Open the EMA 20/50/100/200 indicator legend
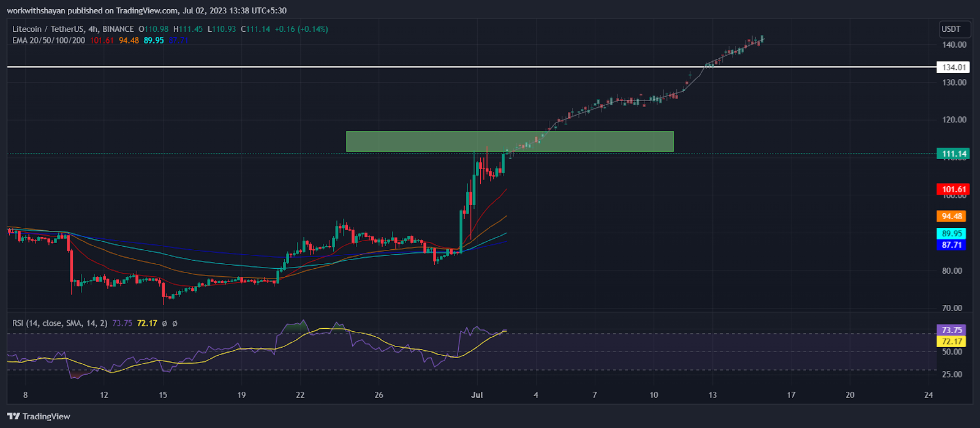Image resolution: width=980 pixels, height=428 pixels. point(50,40)
